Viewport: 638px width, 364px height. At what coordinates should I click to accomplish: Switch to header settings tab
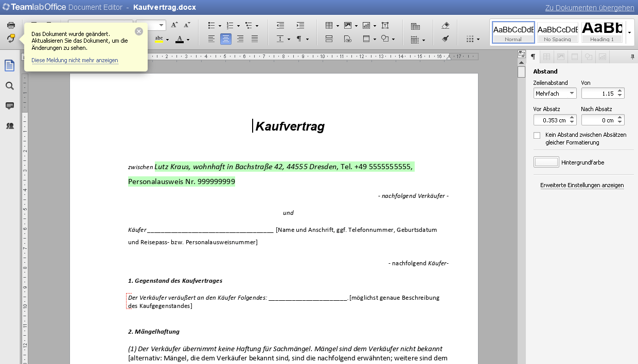point(574,57)
